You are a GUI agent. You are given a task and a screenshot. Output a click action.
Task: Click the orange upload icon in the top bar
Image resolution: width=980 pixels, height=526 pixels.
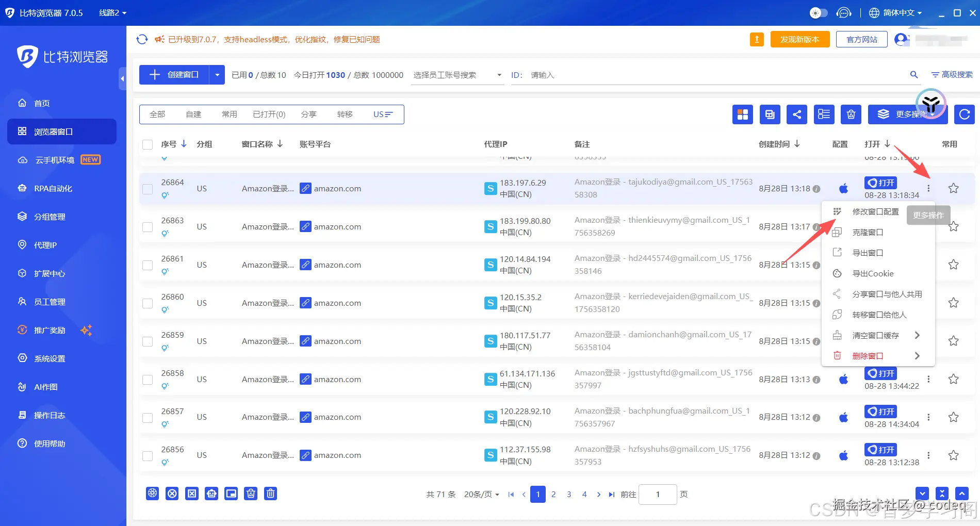(757, 39)
